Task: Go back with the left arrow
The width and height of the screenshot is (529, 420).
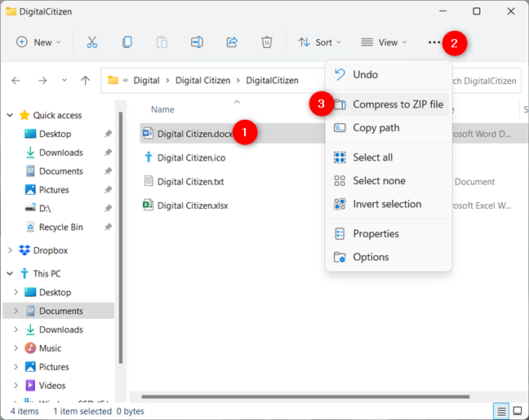Action: pyautogui.click(x=16, y=81)
